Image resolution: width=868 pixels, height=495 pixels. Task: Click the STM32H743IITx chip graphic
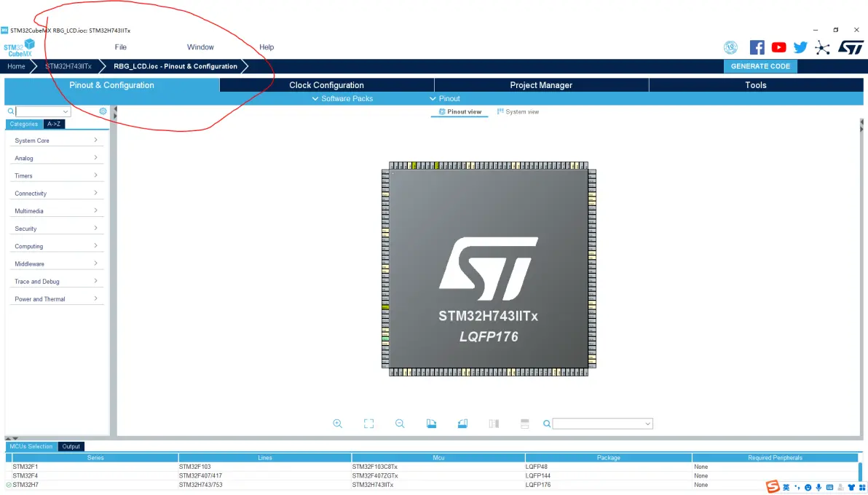coord(488,269)
